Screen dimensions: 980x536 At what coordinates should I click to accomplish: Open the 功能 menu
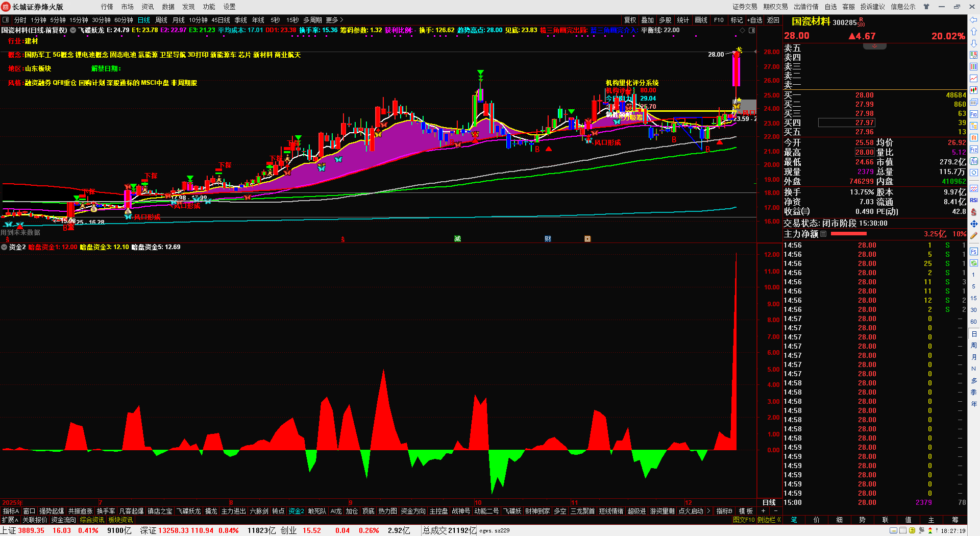click(209, 7)
